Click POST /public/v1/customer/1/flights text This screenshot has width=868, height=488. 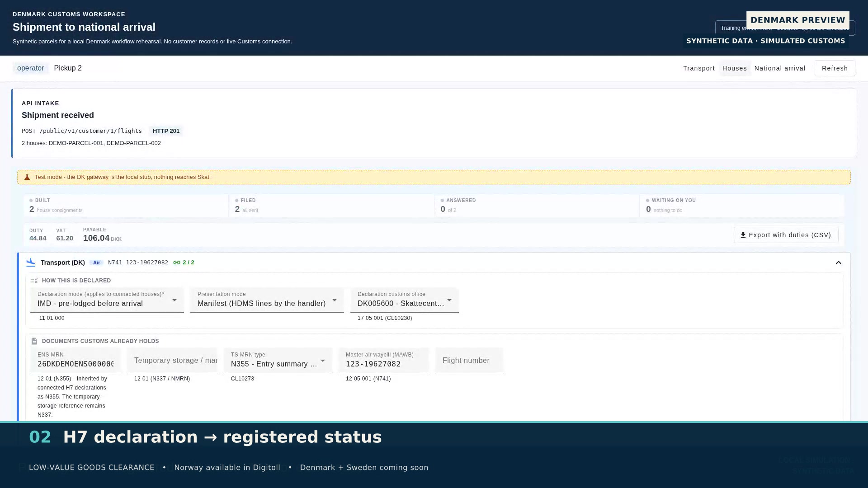(x=82, y=131)
